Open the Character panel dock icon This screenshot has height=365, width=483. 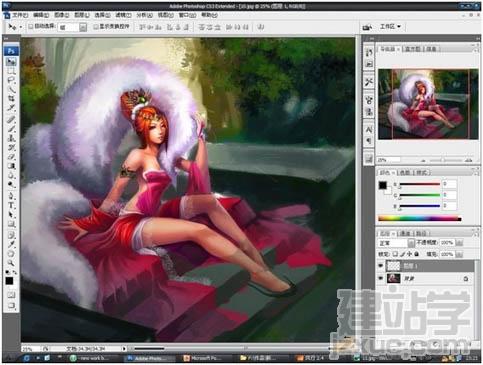pos(369,129)
